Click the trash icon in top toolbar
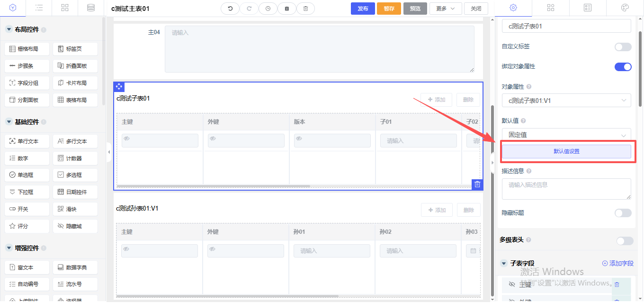 (x=305, y=9)
